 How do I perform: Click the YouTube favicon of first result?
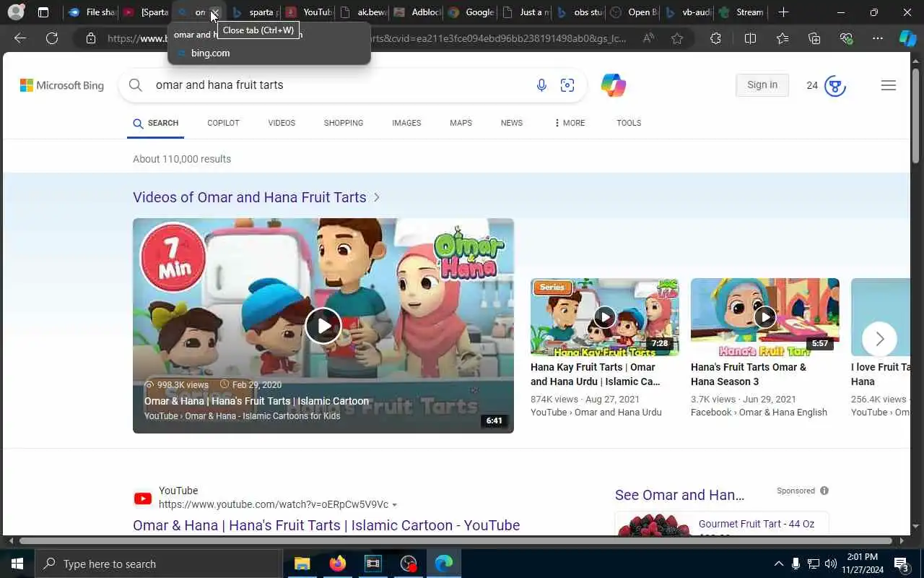tap(143, 499)
